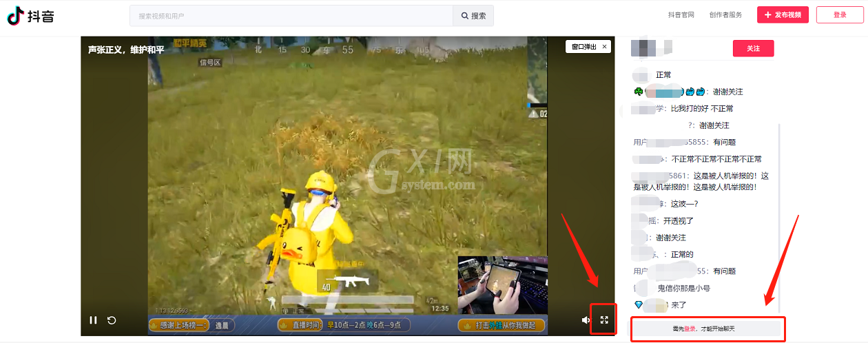Click the diamond icon beside 来了
The width and height of the screenshot is (868, 343).
(638, 304)
